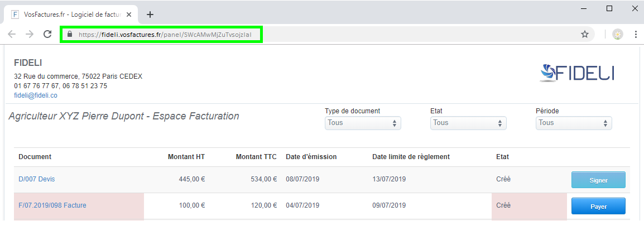Image resolution: width=644 pixels, height=230 pixels.
Task: Click the browser back arrow
Action: (12, 34)
